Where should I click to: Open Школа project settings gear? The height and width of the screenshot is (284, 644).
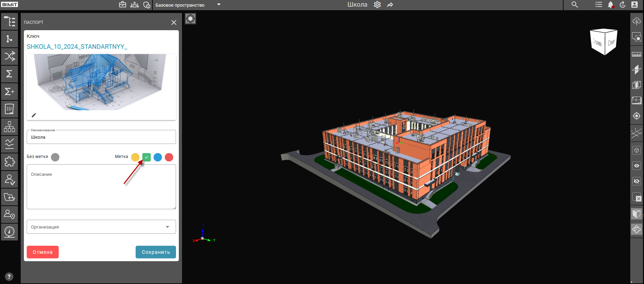[377, 5]
